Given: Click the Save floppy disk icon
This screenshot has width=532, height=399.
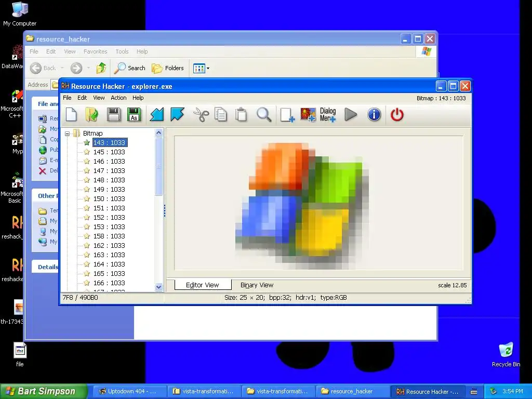Looking at the screenshot, I should tap(114, 114).
